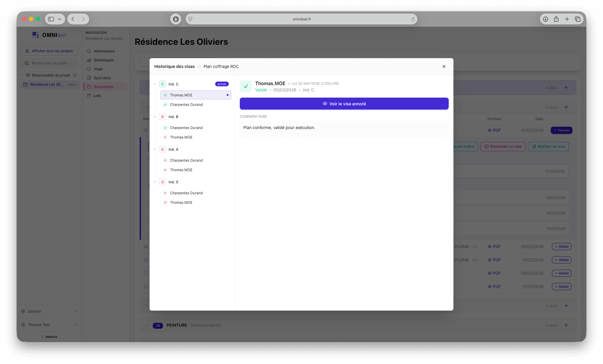This screenshot has width=603, height=364.
Task: Go back with Safari back arrow
Action: point(73,19)
